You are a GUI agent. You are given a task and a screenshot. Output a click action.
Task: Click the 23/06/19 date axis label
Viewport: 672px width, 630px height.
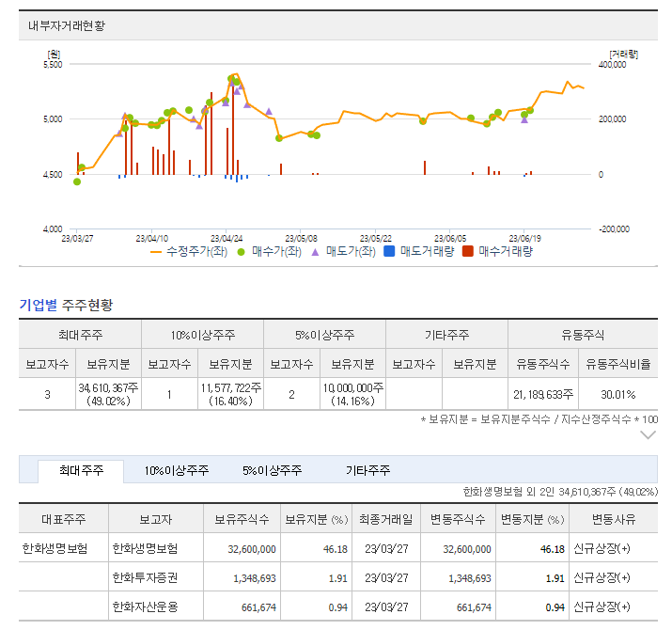coord(524,239)
